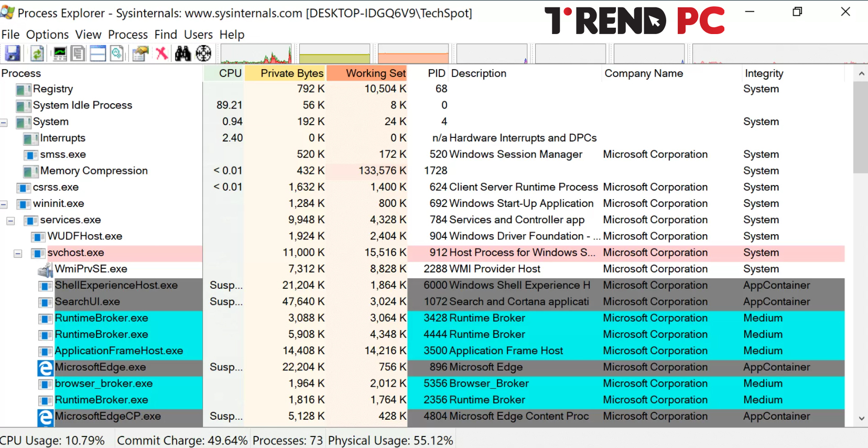868x448 pixels.
Task: Click the smss.exe process icon
Action: (31, 155)
